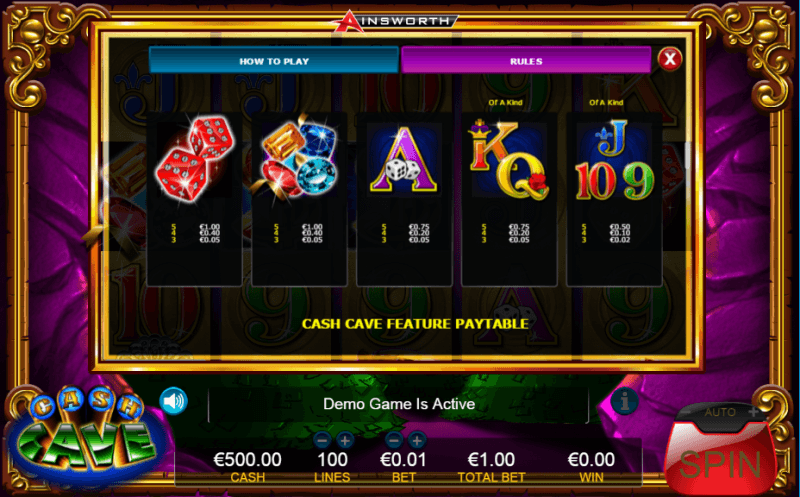Increase auto spins with plus icon
The image size is (800, 497).
pos(754,411)
